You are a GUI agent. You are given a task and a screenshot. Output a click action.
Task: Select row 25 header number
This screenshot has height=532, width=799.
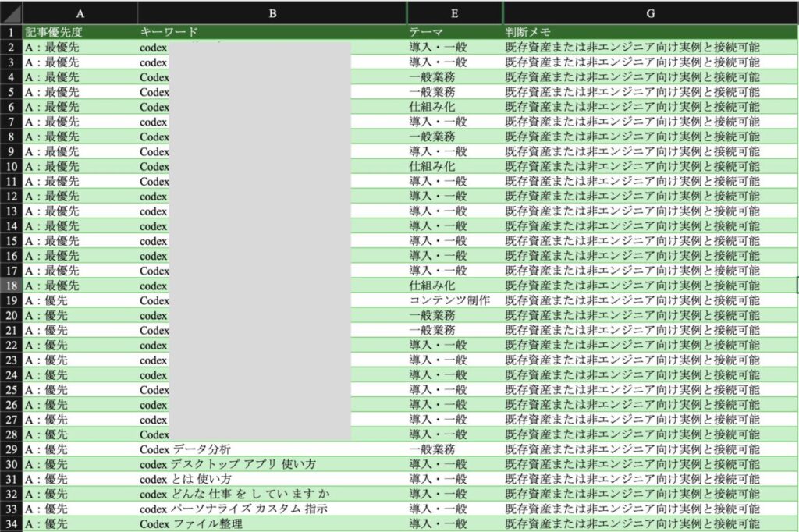(11, 390)
